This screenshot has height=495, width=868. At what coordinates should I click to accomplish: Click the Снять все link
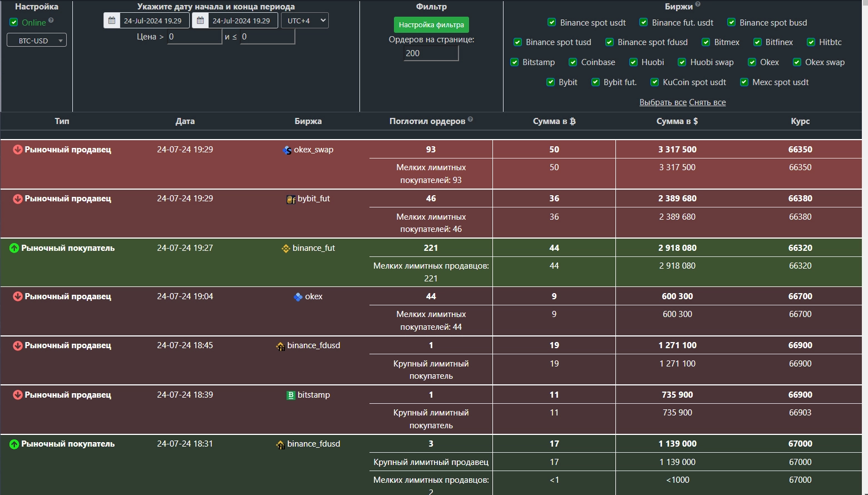(x=708, y=102)
